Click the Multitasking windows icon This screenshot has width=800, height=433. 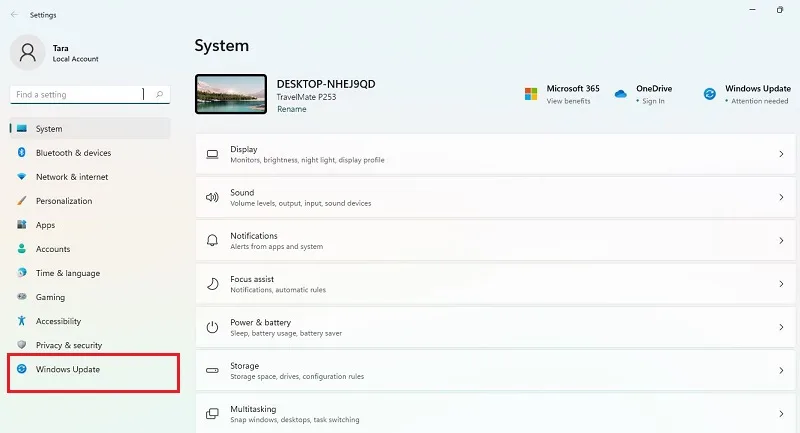[212, 414]
